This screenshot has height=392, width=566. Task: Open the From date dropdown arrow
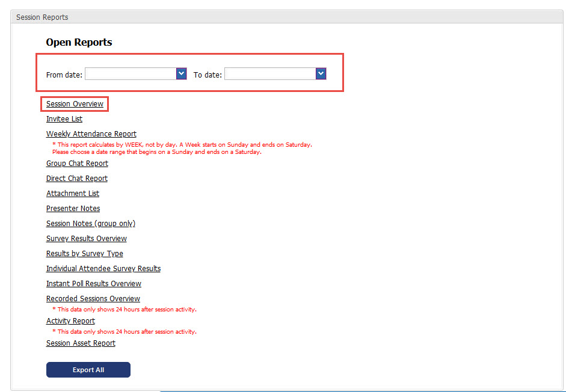(x=181, y=73)
